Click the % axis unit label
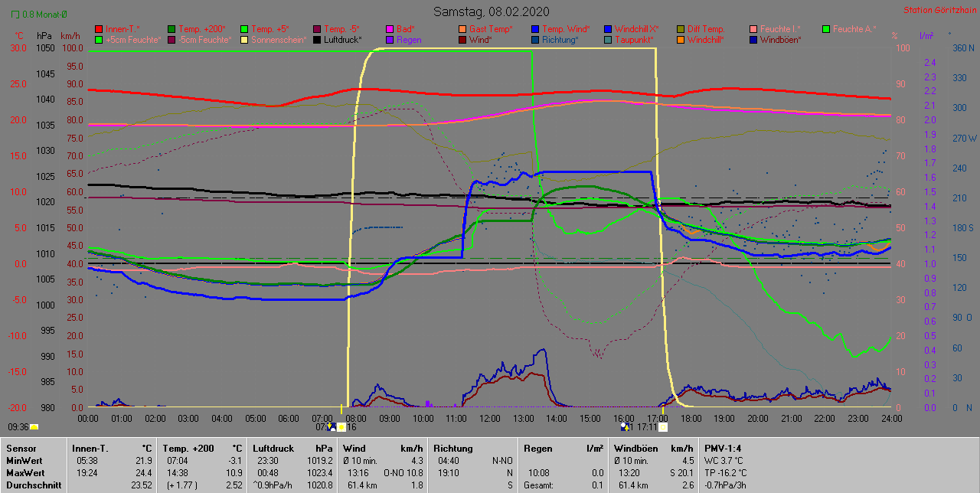Viewport: 980px width, 493px height. (894, 36)
